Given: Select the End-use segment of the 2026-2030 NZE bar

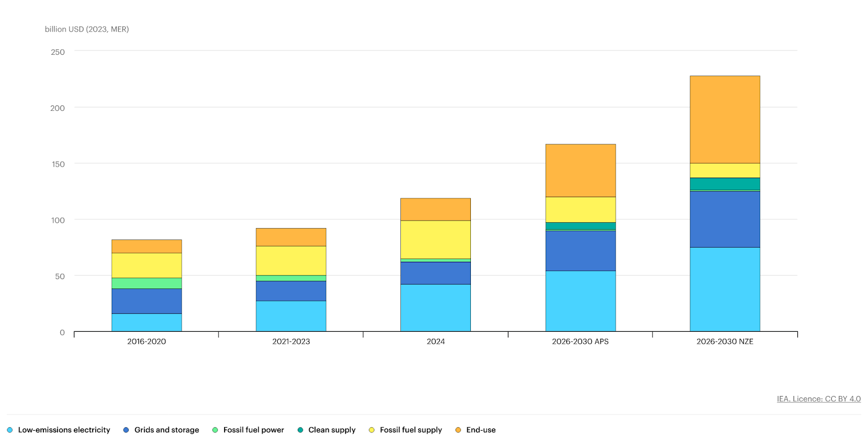Looking at the screenshot, I should (x=725, y=119).
